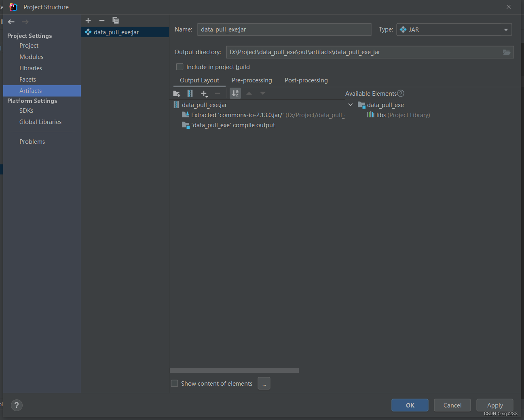Click the IntelliJ IDEA logo in title bar
This screenshot has width=524, height=420.
[x=13, y=7]
